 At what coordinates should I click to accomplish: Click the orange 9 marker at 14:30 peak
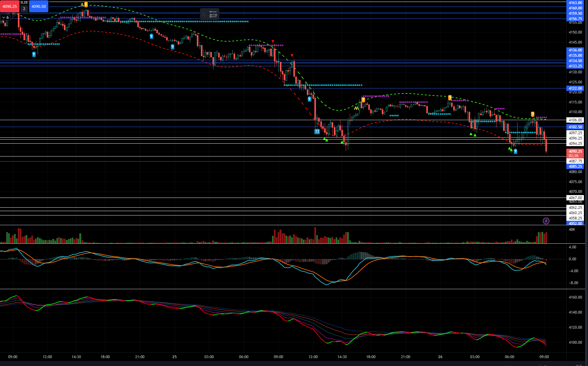pyautogui.click(x=86, y=5)
